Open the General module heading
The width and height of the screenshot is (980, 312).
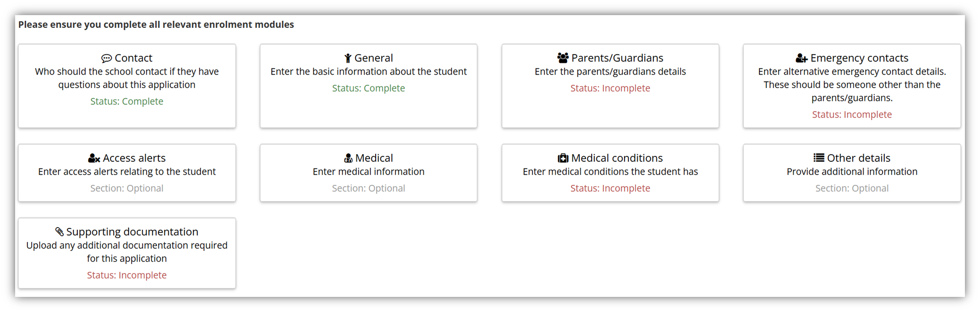[373, 58]
